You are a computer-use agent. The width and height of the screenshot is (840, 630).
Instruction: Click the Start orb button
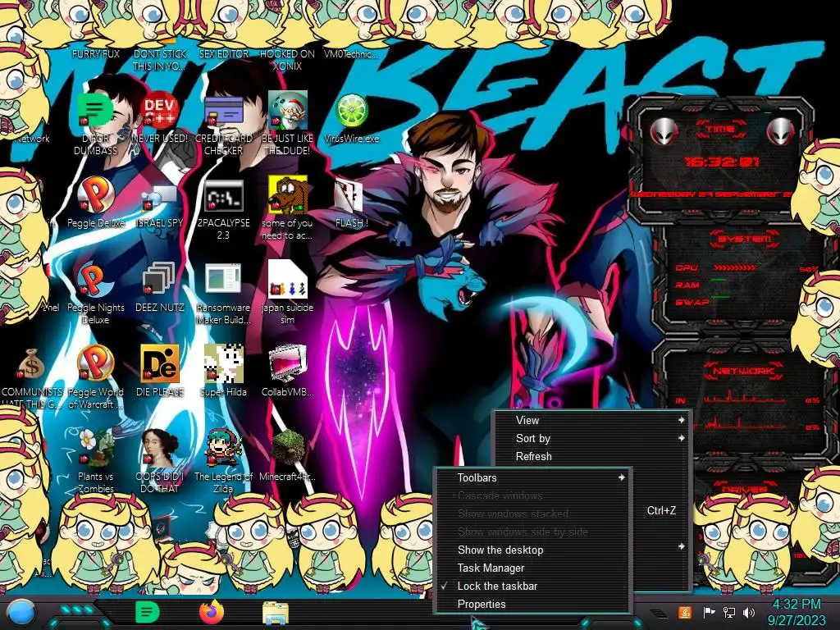point(21,613)
